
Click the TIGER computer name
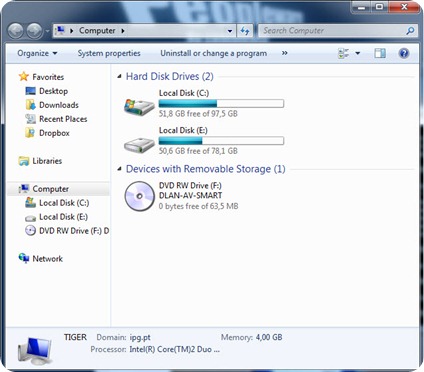tap(75, 337)
